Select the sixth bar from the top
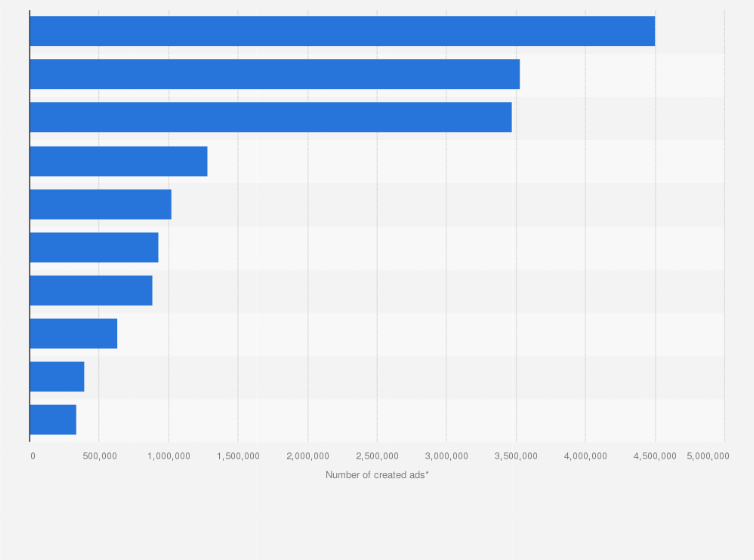This screenshot has height=560, width=754. 94,247
